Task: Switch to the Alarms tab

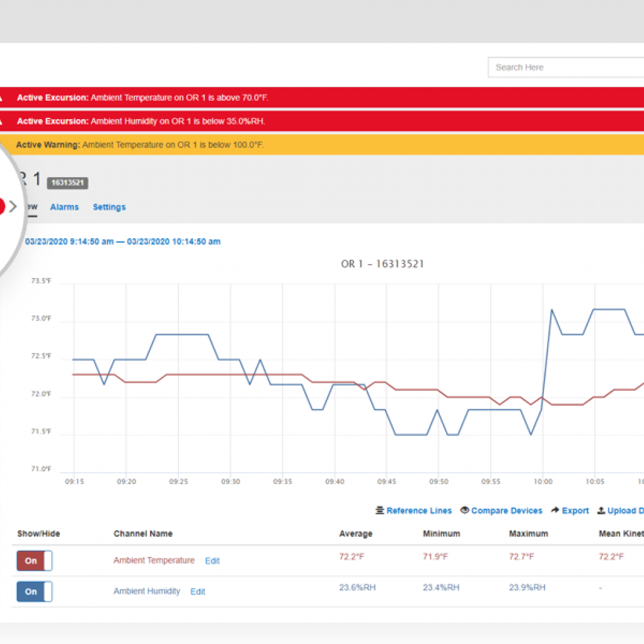Action: click(64, 207)
